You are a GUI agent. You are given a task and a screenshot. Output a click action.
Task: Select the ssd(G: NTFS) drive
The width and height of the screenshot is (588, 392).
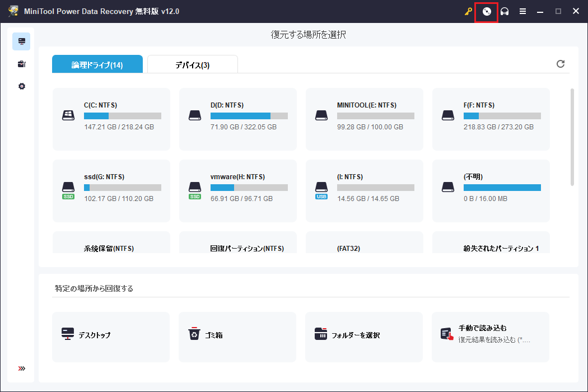click(x=111, y=190)
